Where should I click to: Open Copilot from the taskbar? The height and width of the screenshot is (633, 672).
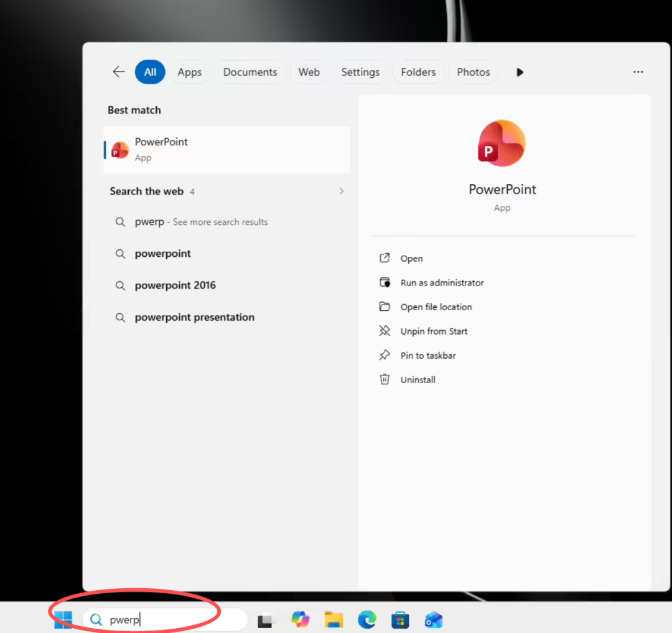pos(301,619)
